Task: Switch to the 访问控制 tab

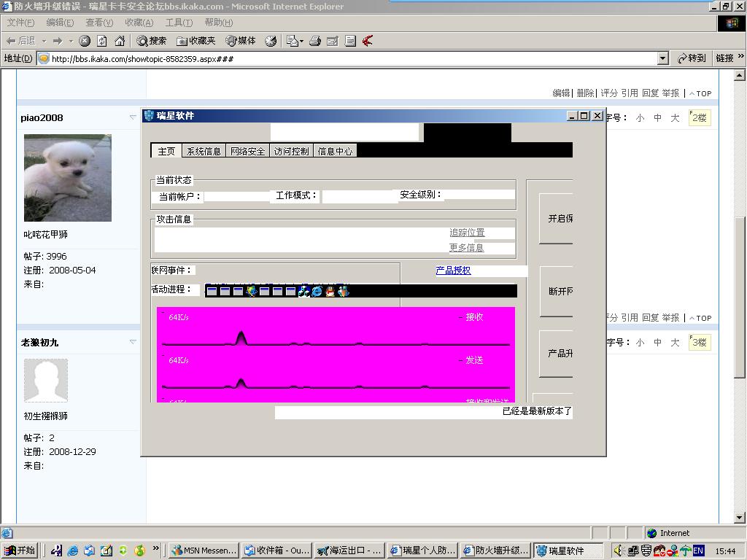Action: click(292, 152)
